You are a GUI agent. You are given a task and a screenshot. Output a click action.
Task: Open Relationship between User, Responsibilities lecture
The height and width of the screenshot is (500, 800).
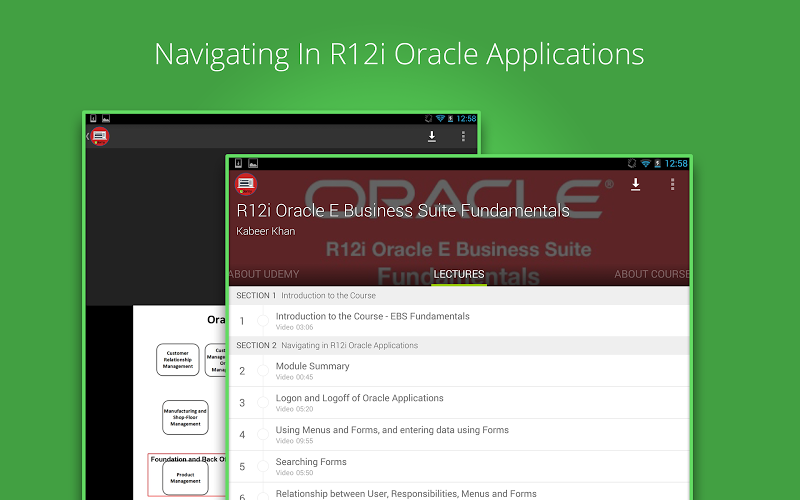pyautogui.click(x=459, y=492)
